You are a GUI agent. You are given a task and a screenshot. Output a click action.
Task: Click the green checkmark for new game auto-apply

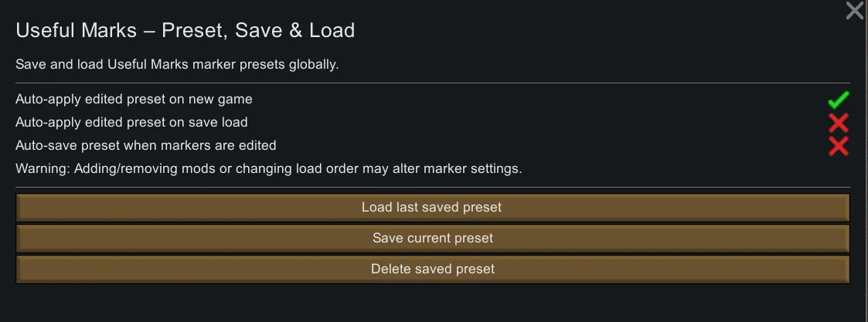(x=839, y=100)
